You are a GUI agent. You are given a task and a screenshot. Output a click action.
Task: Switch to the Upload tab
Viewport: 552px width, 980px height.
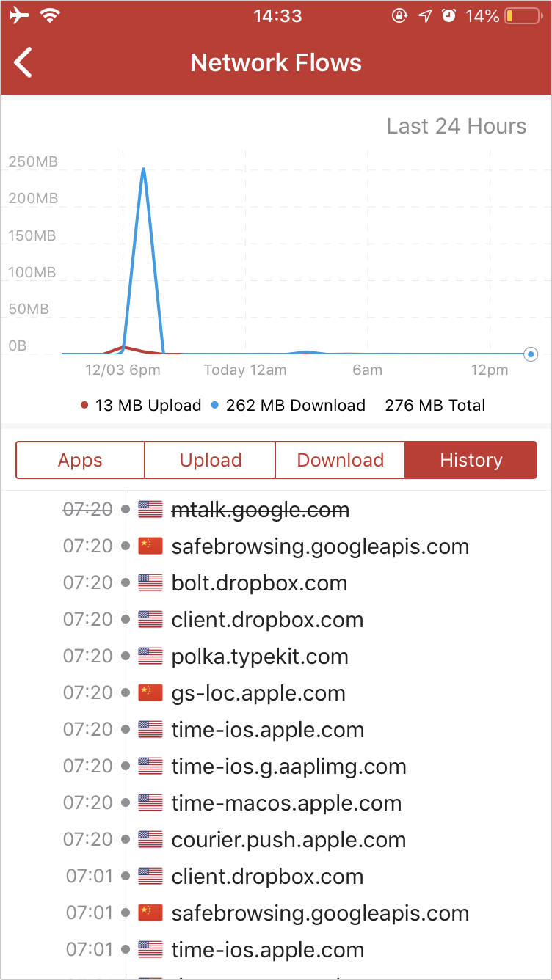pos(210,460)
